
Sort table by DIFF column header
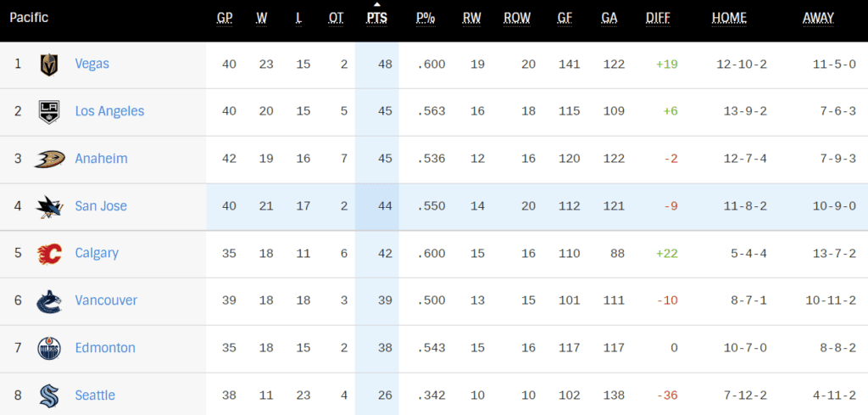658,18
